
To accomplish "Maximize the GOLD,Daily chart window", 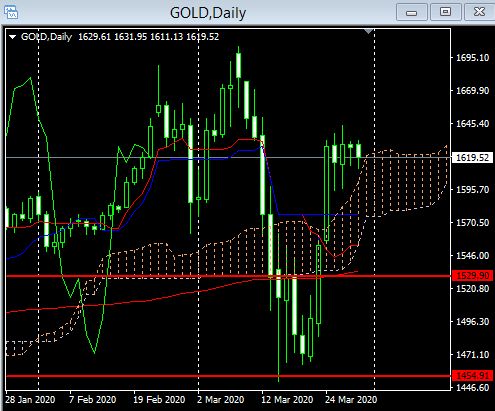I will 445,12.
